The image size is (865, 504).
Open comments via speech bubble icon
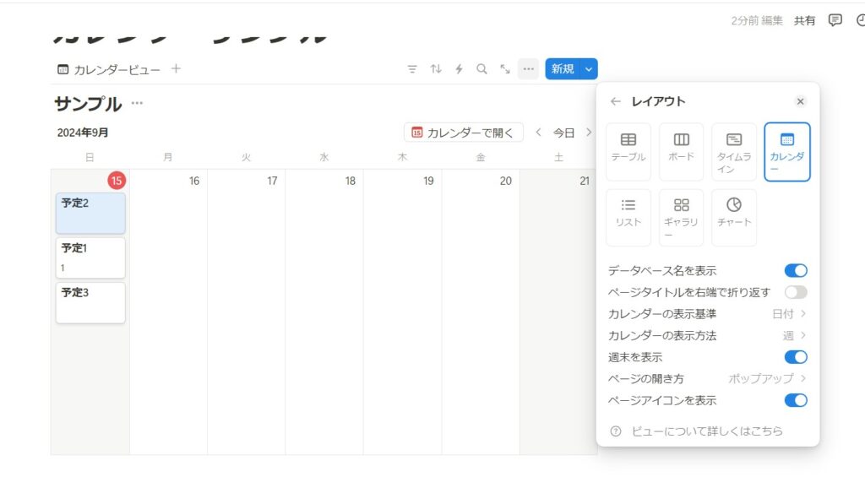pos(835,20)
